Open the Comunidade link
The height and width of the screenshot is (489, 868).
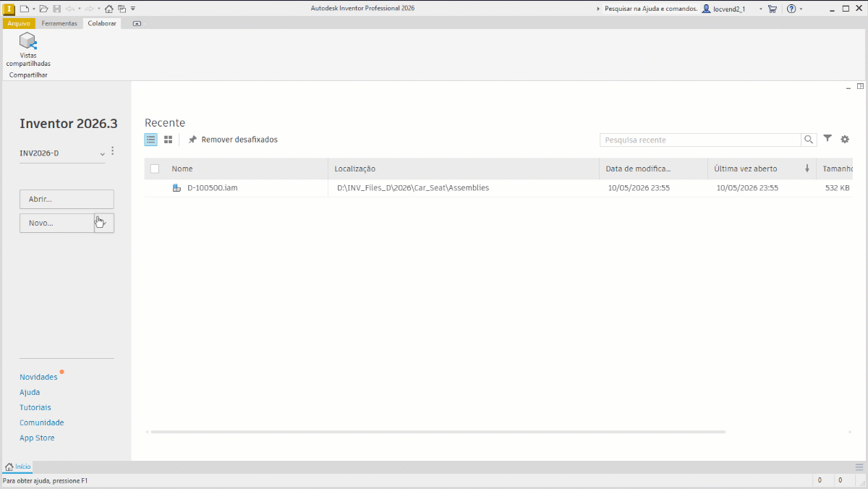pos(42,422)
